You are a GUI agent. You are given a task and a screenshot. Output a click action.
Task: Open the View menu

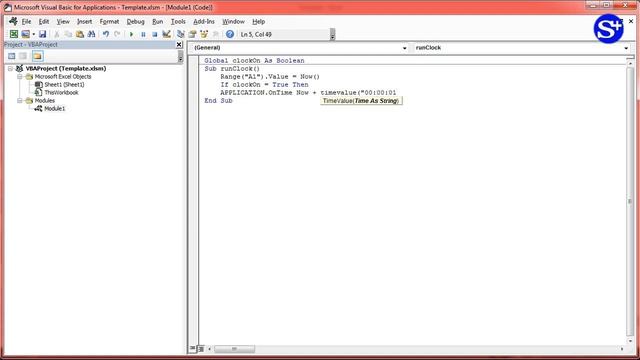pos(63,21)
